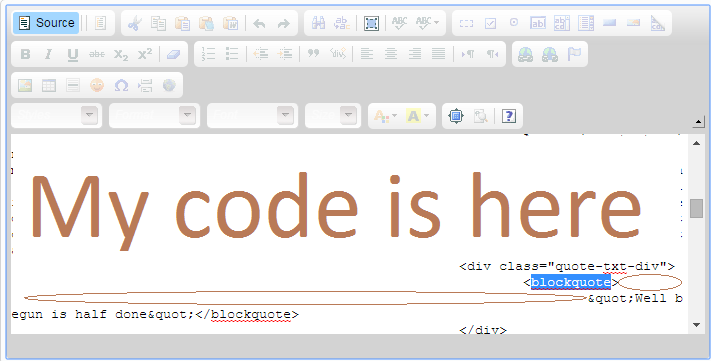Click the Select All icon

(371, 23)
